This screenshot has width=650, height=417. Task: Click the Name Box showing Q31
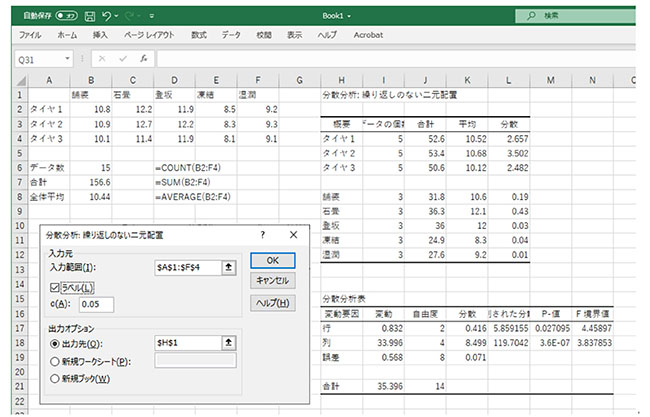coord(39,59)
